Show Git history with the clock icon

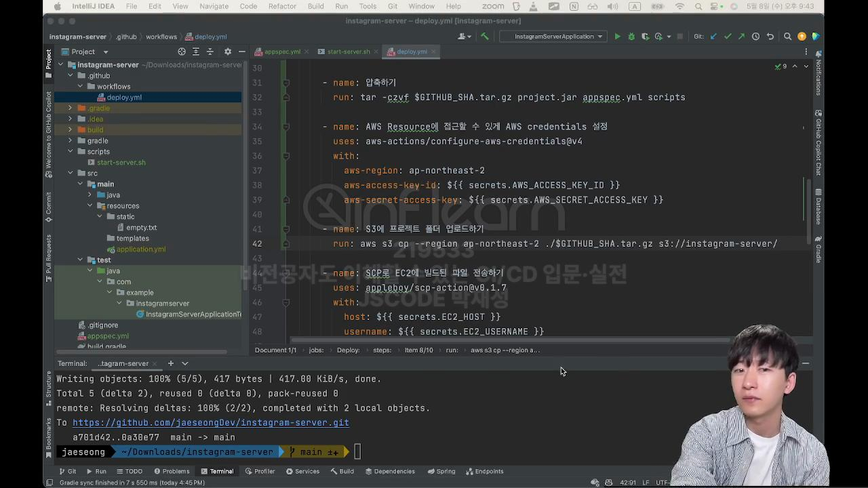[755, 37]
